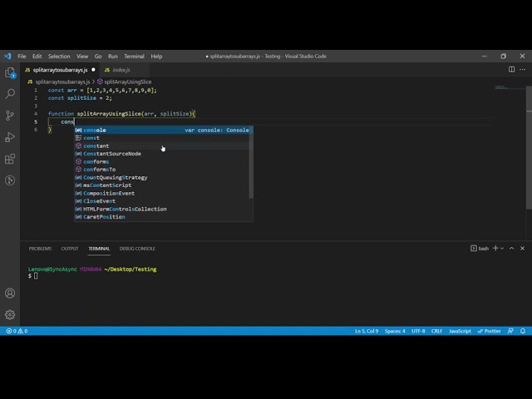
Task: Select the constant suggestion
Action: coord(162,146)
